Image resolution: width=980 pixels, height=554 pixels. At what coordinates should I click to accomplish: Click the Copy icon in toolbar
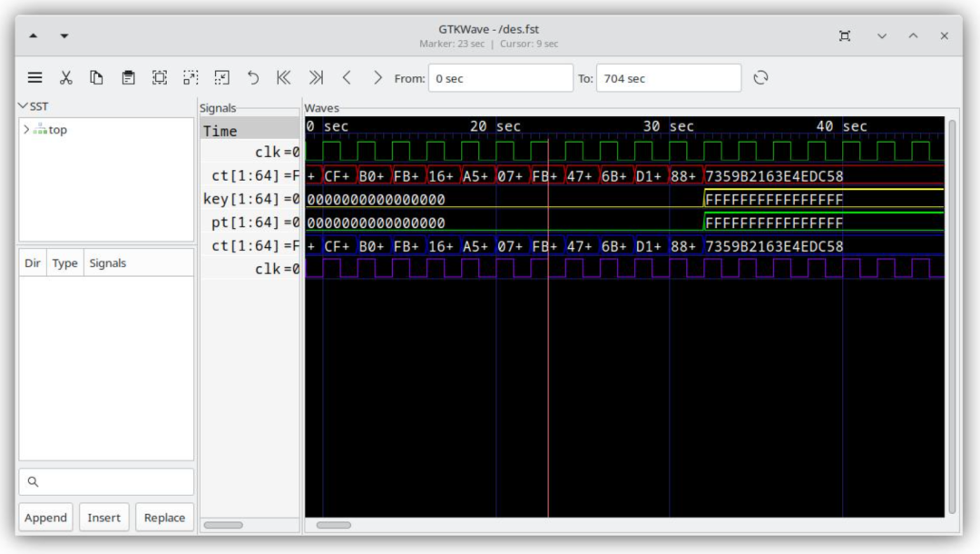coord(96,78)
